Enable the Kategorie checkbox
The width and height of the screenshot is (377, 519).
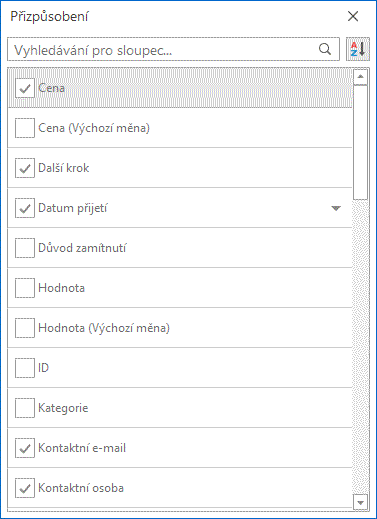pos(25,408)
